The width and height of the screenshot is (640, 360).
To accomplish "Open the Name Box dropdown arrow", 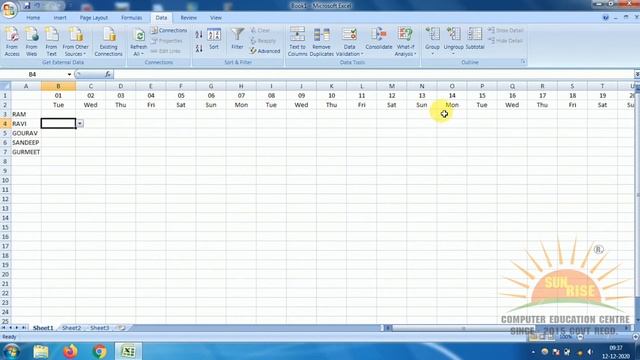I will (69, 74).
